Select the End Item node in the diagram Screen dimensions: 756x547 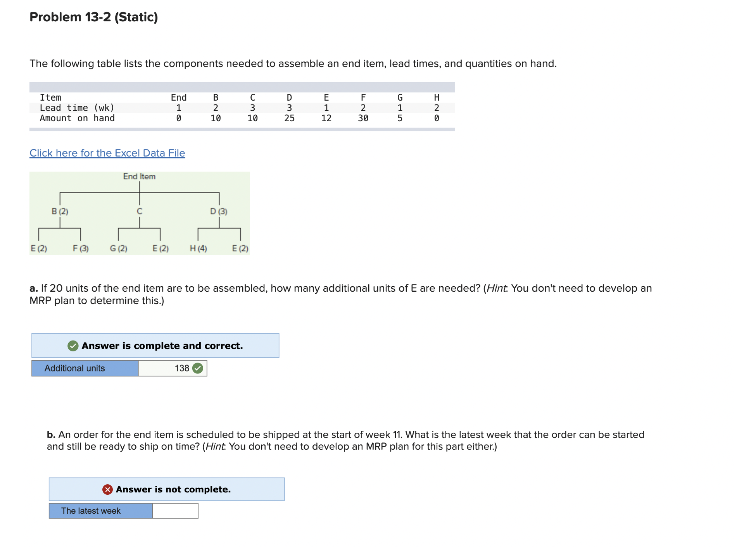[139, 176]
